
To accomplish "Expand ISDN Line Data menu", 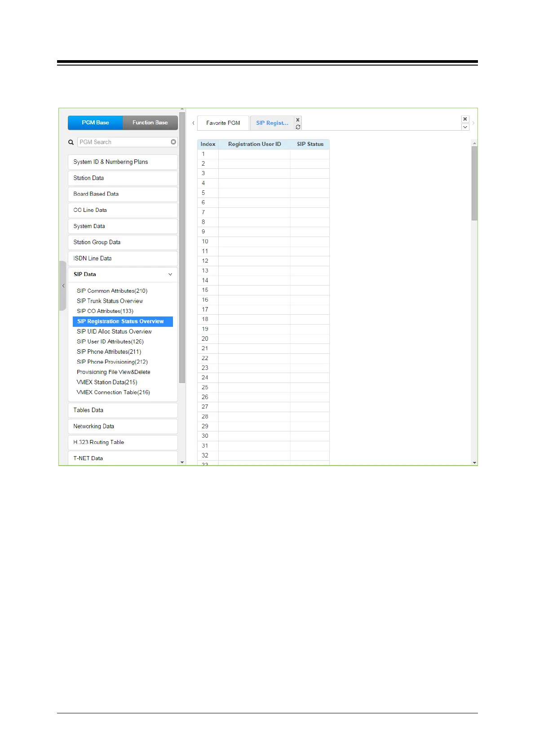I will point(123,259).
